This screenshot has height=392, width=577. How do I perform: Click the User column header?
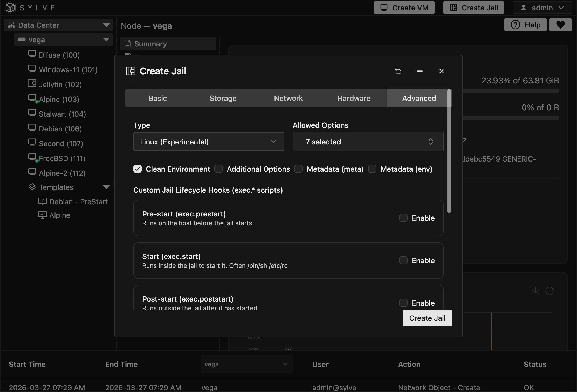(x=320, y=364)
